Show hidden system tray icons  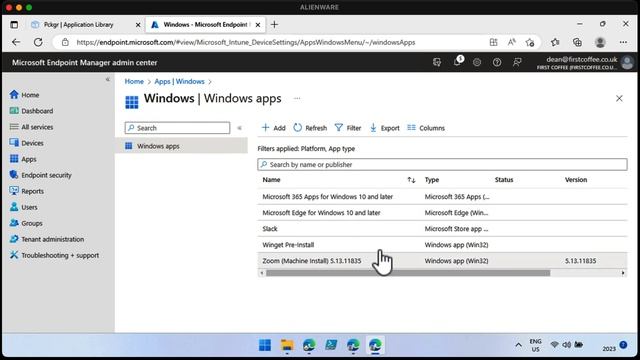pyautogui.click(x=518, y=345)
